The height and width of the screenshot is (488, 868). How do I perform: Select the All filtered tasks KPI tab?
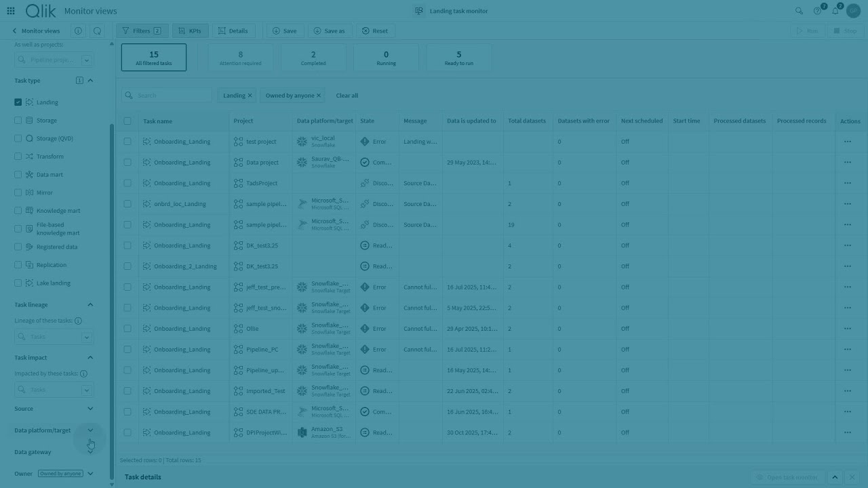click(x=154, y=58)
